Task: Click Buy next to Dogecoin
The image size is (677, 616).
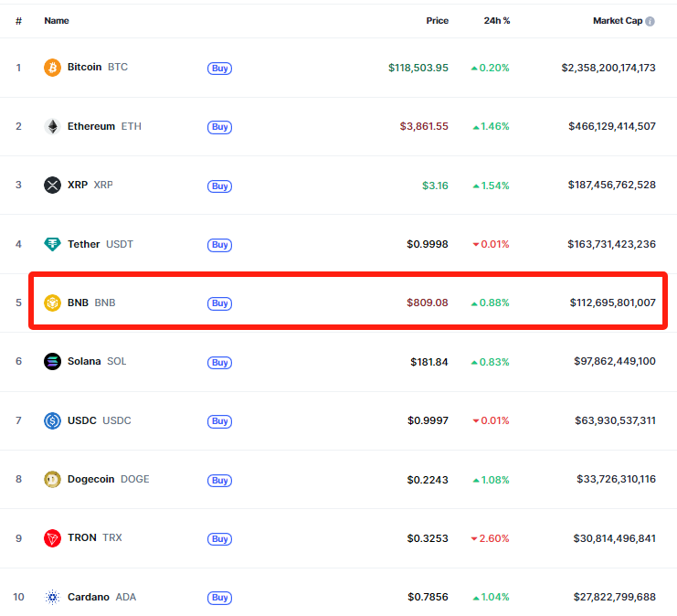Action: click(220, 481)
